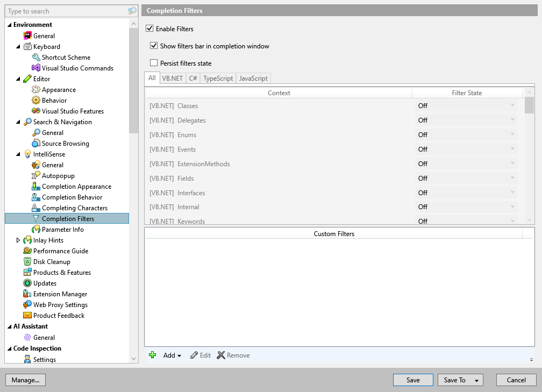This screenshot has width=542, height=392.
Task: Click the Manage button
Action: [x=25, y=380]
